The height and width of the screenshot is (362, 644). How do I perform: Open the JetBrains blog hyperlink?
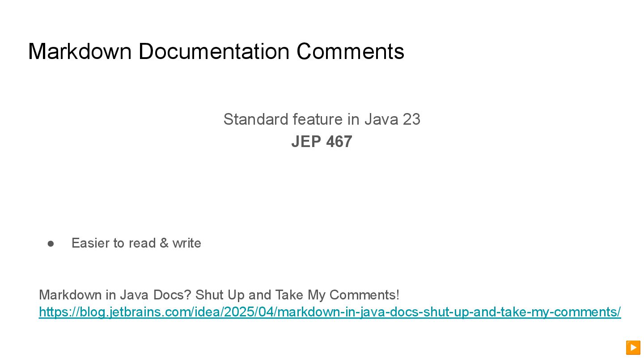click(330, 312)
